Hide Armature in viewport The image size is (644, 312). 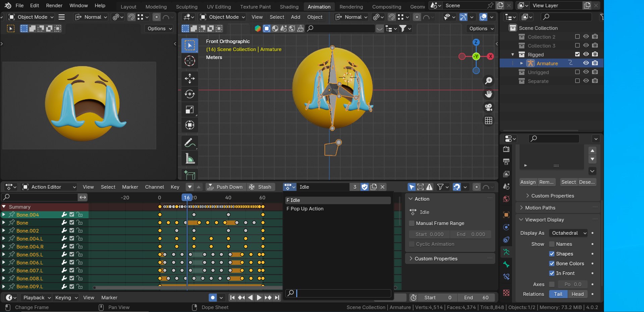click(x=586, y=63)
